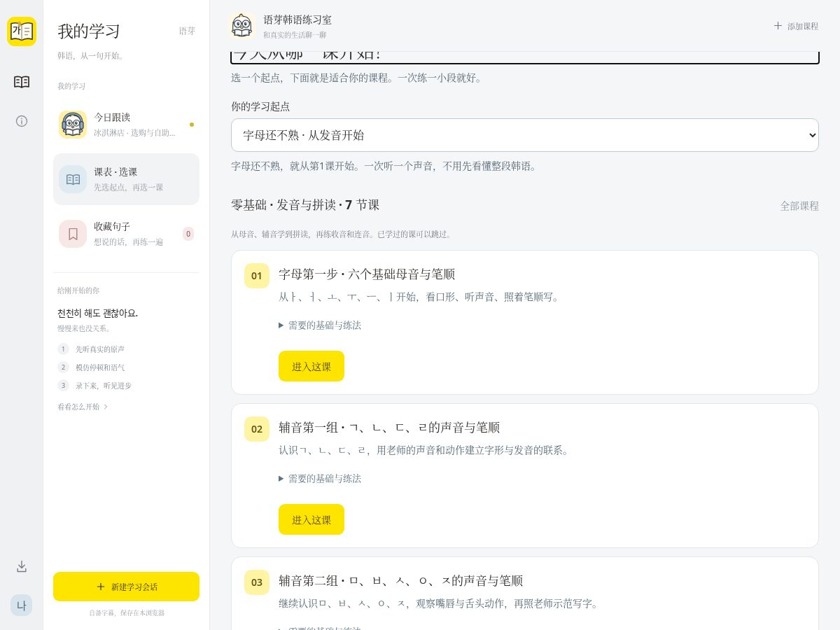Click lesson title 字母第一步·六个基础母音与笔顺
The height and width of the screenshot is (630, 840).
[367, 274]
